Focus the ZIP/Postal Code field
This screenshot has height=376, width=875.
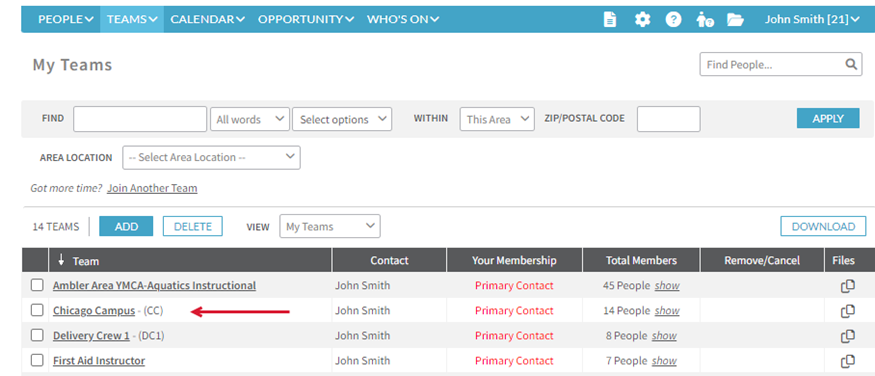click(x=669, y=119)
